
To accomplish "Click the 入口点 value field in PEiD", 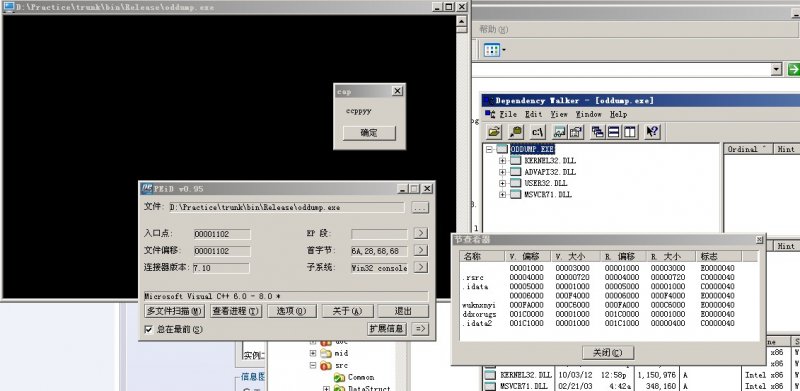I will coord(221,234).
